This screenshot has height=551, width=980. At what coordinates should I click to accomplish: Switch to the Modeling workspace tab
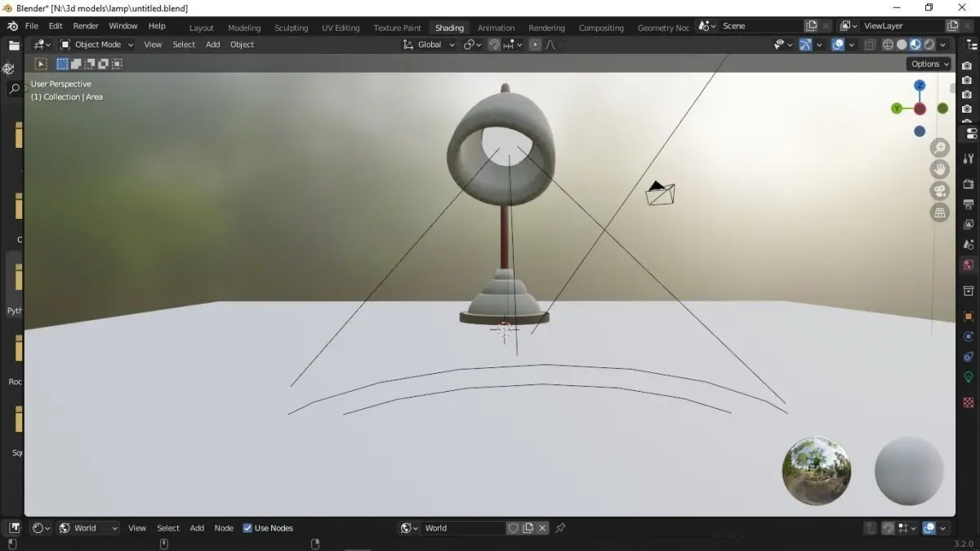(x=244, y=28)
